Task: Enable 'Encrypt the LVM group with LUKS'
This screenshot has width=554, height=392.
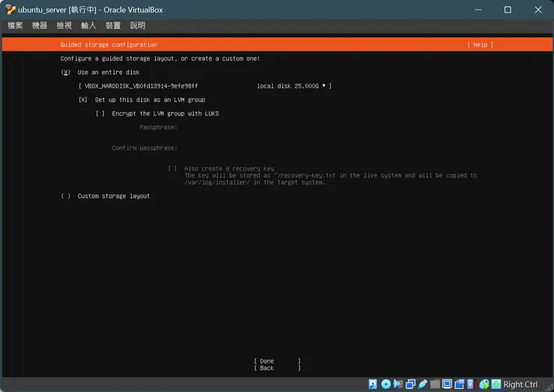Action: pyautogui.click(x=100, y=114)
